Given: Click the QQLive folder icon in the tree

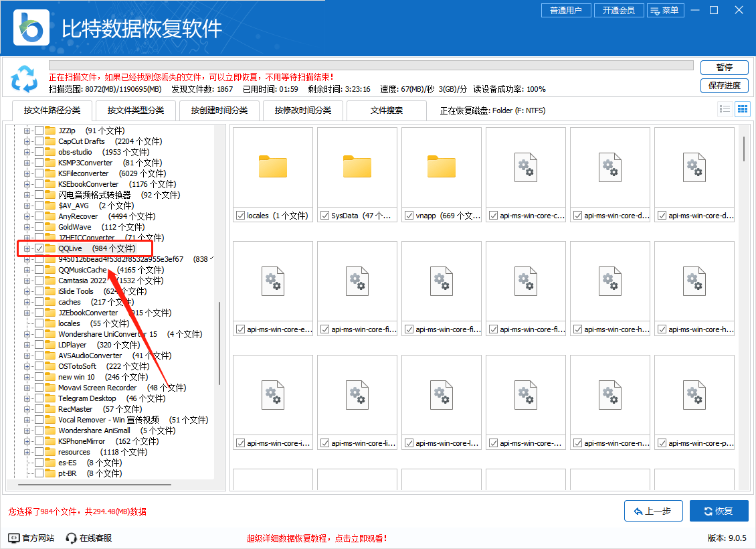Looking at the screenshot, I should (x=50, y=248).
